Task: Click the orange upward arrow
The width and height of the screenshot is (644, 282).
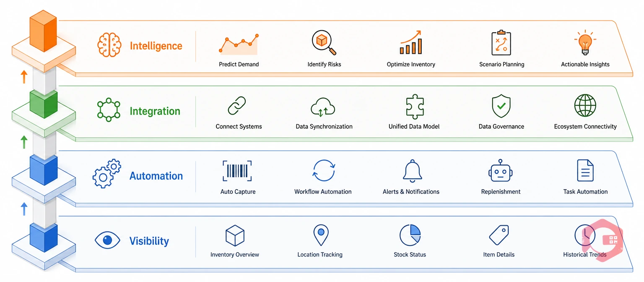Action: point(24,77)
